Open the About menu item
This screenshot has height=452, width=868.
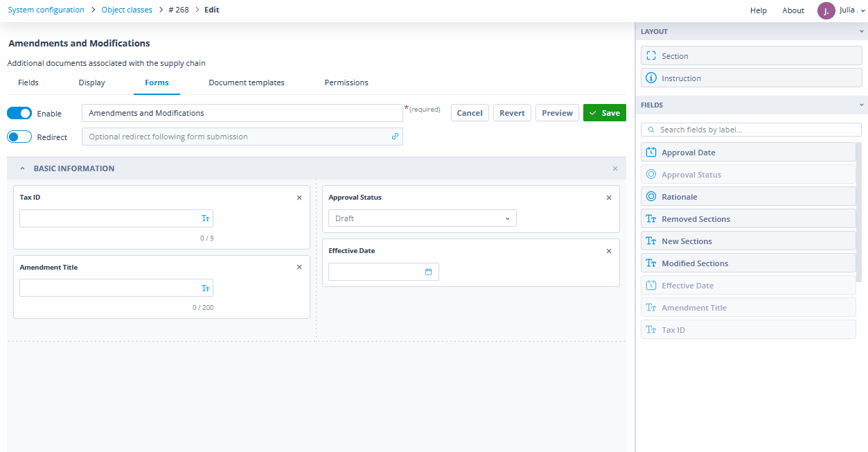793,10
